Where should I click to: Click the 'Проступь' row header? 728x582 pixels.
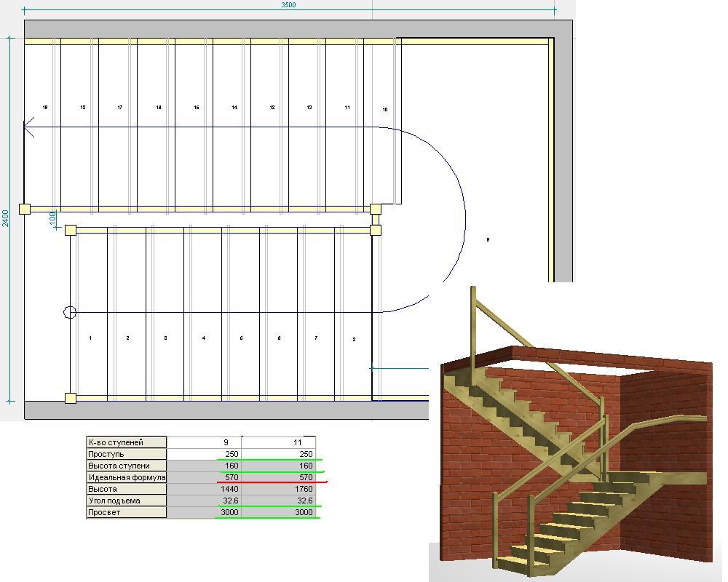coord(126,454)
